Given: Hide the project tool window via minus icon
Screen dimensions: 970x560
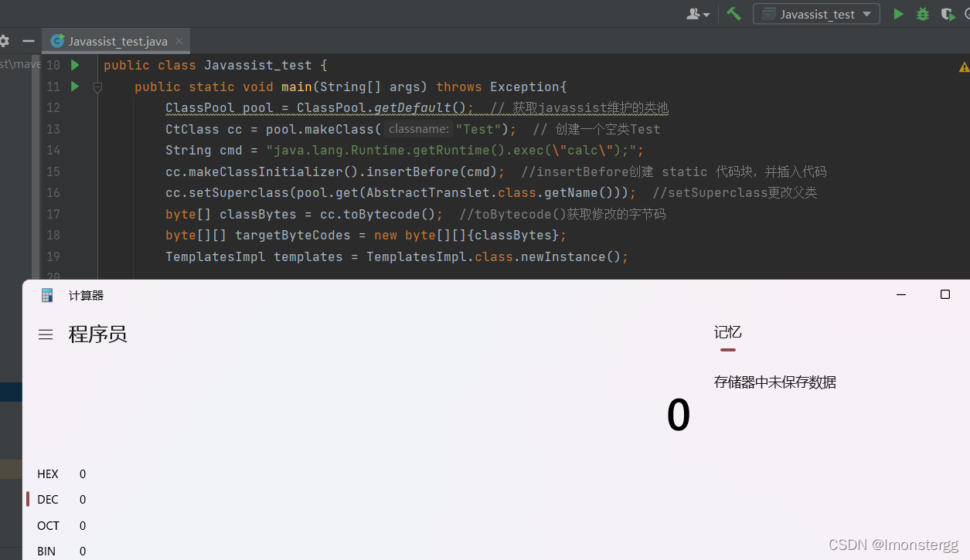Looking at the screenshot, I should (29, 41).
